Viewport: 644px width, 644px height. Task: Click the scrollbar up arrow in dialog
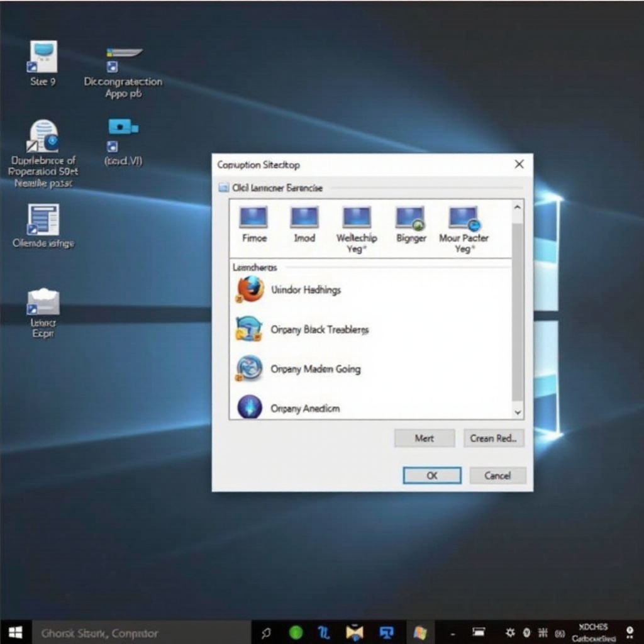(x=518, y=208)
